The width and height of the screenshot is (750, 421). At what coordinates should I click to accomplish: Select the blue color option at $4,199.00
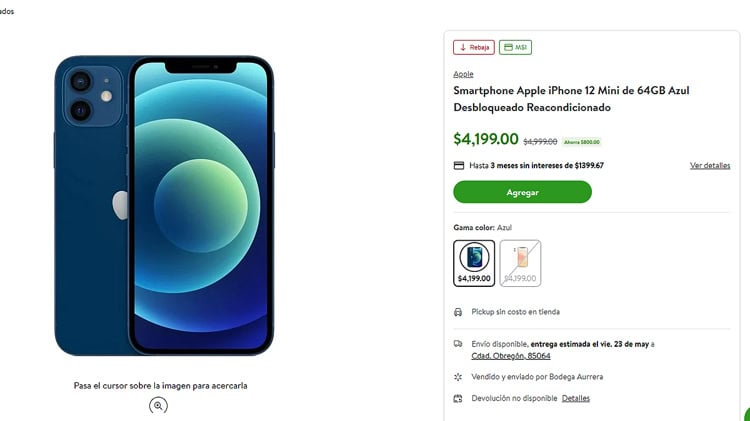pyautogui.click(x=473, y=262)
